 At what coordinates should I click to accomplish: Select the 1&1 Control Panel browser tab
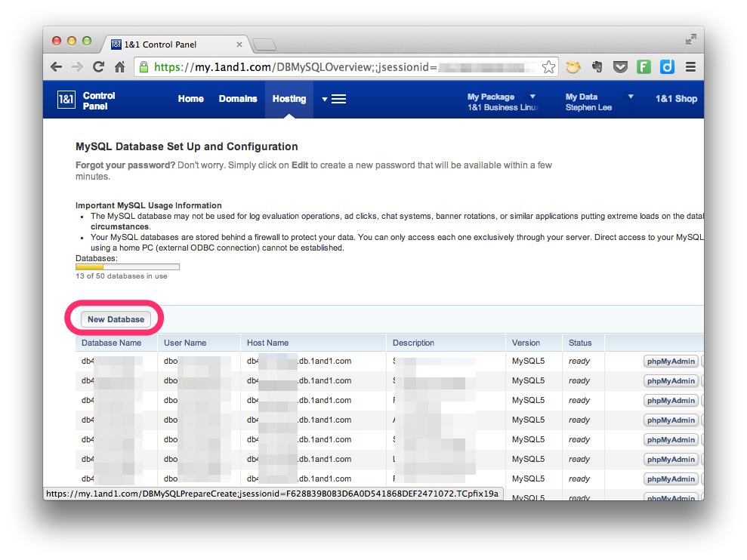coord(176,45)
